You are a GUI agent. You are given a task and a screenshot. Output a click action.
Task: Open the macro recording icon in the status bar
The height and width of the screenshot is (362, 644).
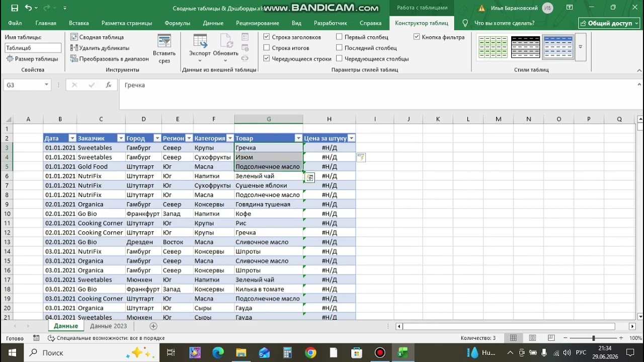pyautogui.click(x=36, y=338)
